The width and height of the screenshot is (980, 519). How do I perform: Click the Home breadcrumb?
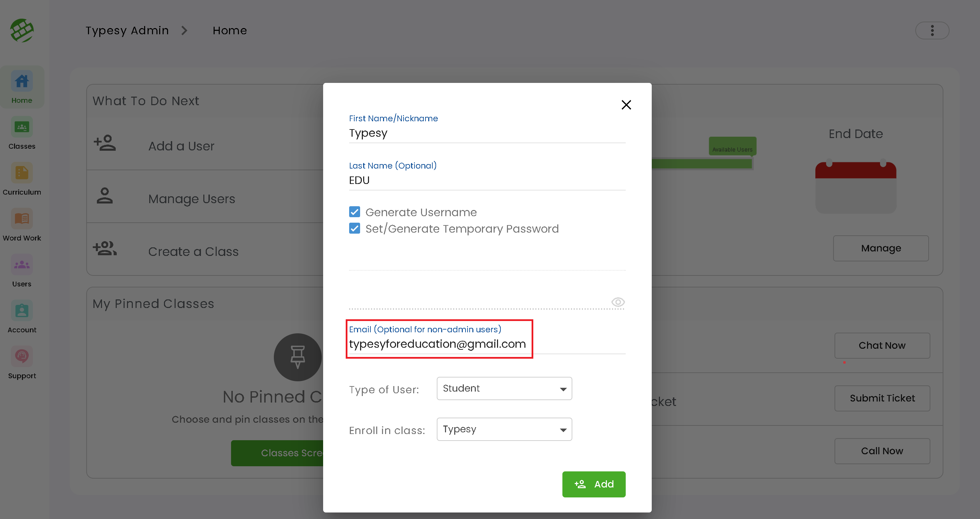tap(230, 30)
